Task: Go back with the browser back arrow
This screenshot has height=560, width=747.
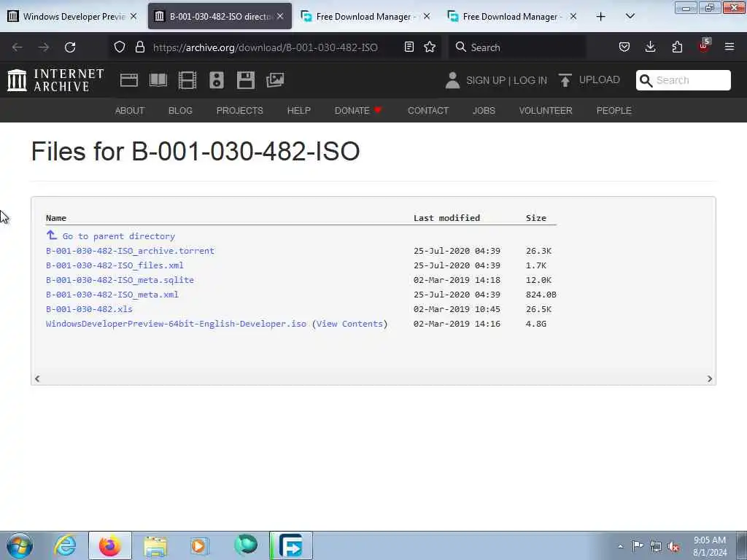Action: tap(18, 47)
